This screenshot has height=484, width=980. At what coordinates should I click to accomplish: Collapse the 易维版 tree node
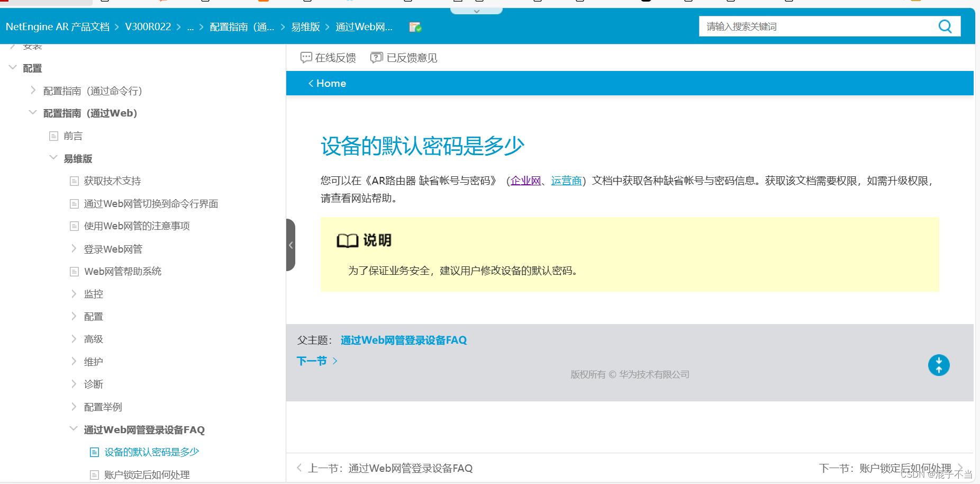53,157
